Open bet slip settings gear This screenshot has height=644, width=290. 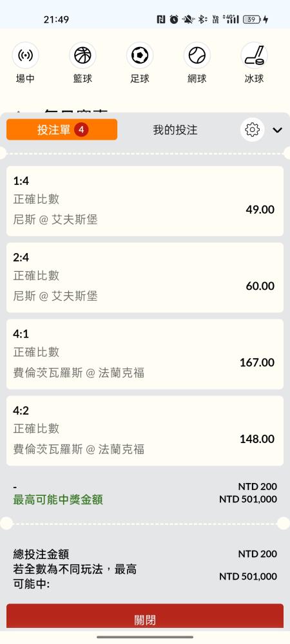click(x=252, y=130)
